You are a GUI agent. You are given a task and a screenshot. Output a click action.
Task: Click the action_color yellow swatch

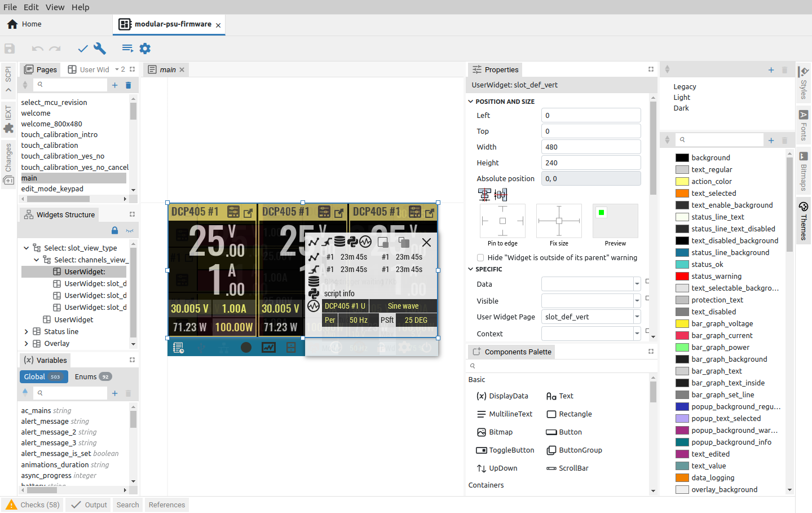coord(682,182)
